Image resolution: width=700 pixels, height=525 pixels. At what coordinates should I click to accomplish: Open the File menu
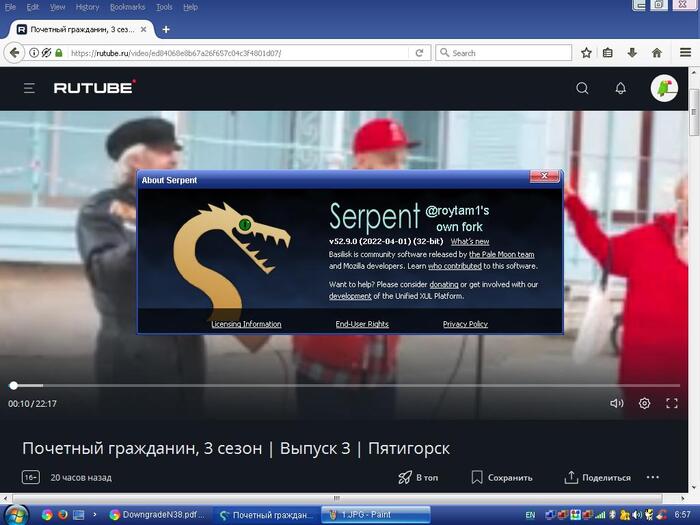pyautogui.click(x=10, y=7)
